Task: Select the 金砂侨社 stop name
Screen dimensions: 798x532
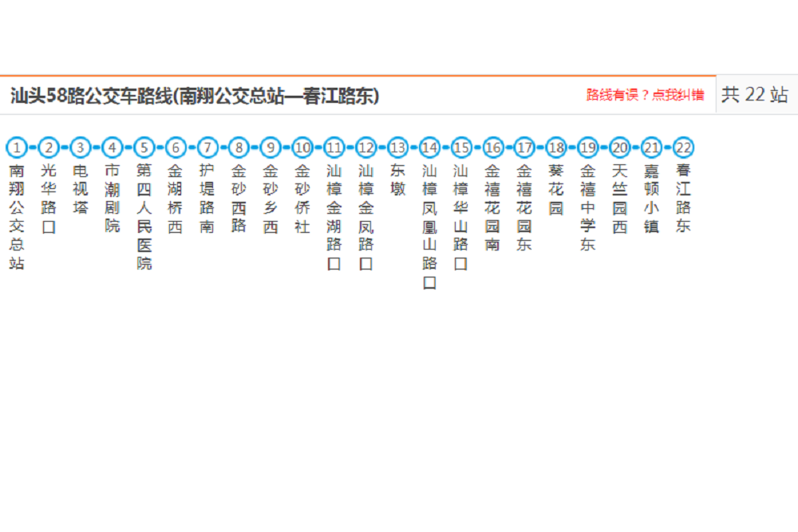Action: (x=302, y=199)
